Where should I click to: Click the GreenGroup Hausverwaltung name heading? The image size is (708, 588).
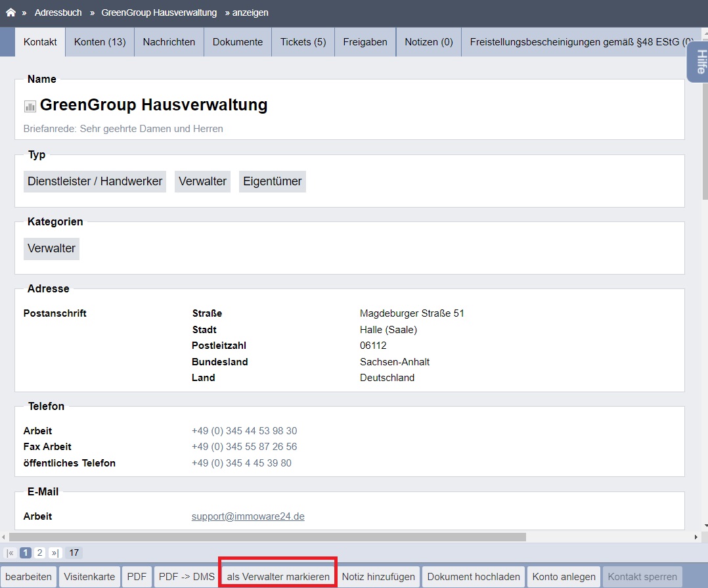coord(154,104)
